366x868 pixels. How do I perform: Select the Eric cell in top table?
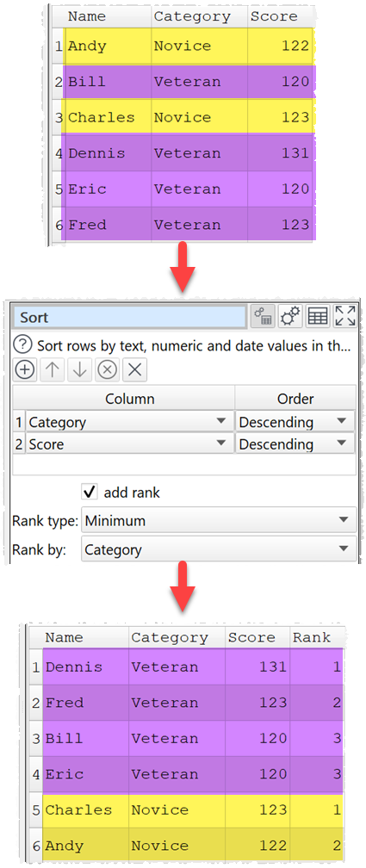(108, 189)
